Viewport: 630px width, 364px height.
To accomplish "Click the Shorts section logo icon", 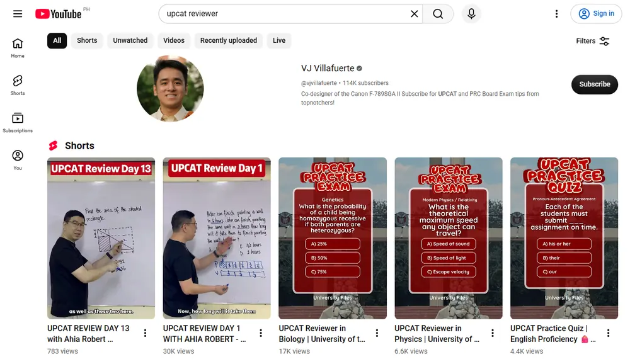I will coord(53,145).
